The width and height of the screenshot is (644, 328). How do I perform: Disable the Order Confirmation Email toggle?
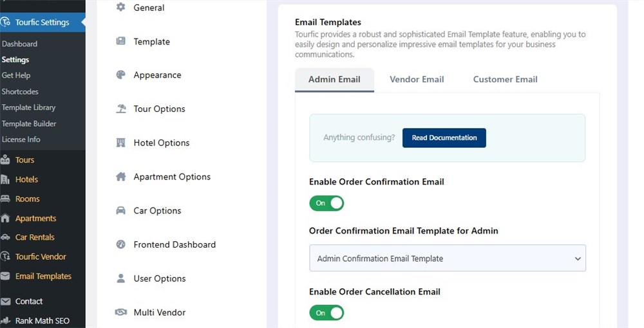click(x=327, y=203)
